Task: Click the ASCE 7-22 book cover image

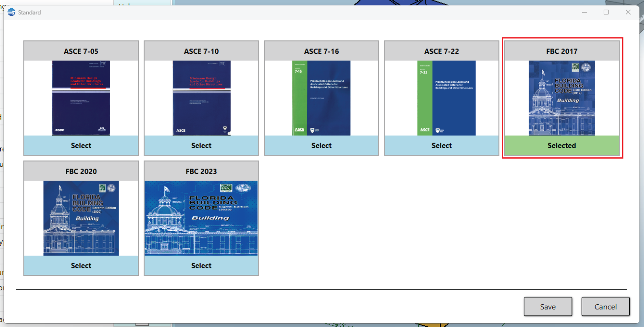Action: coord(446,98)
